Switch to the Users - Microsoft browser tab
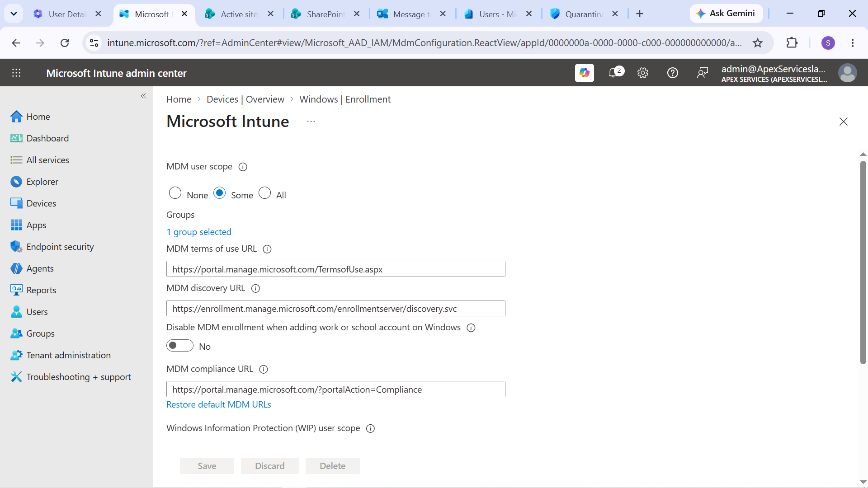The height and width of the screenshot is (488, 868). [x=498, y=14]
